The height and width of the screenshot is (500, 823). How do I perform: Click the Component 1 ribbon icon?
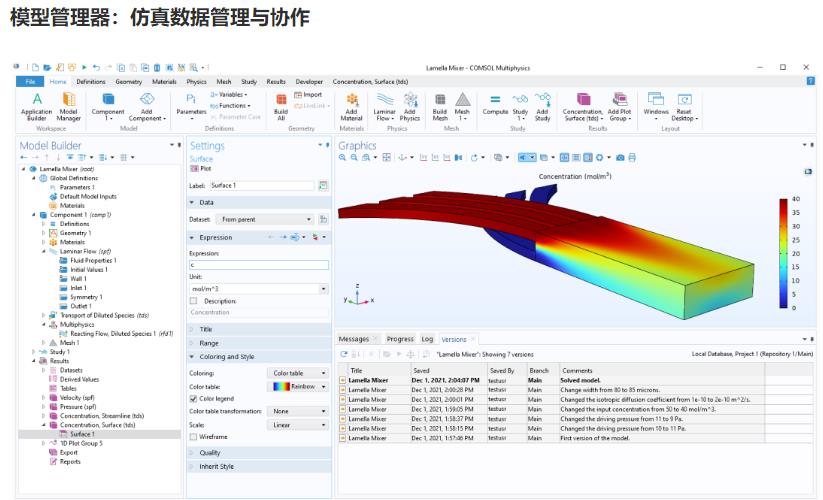pyautogui.click(x=108, y=100)
